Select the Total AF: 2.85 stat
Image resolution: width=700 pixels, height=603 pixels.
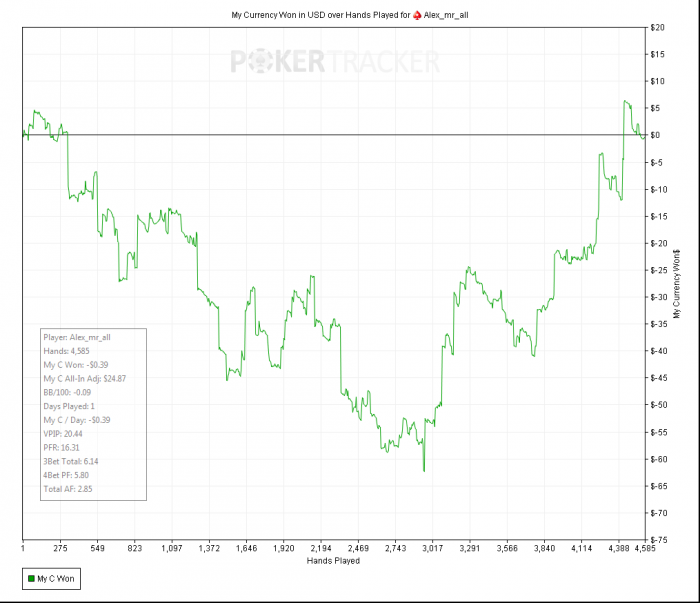68,489
